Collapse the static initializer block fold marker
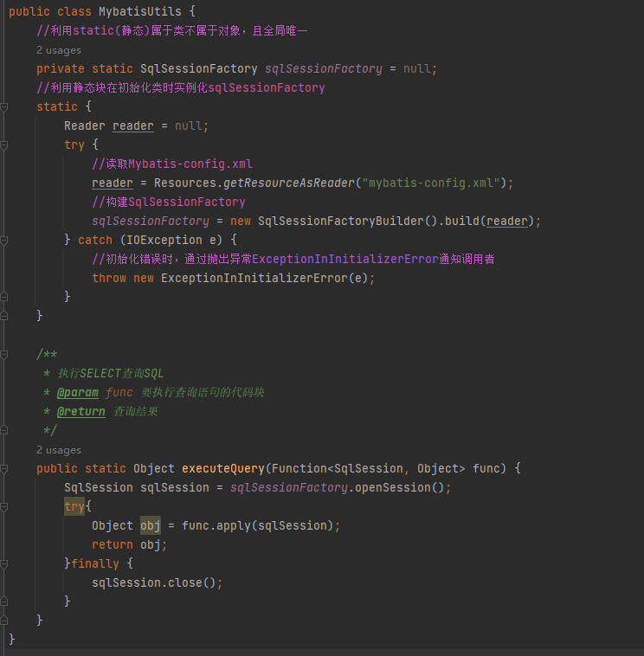The height and width of the screenshot is (656, 644). [x=4, y=106]
